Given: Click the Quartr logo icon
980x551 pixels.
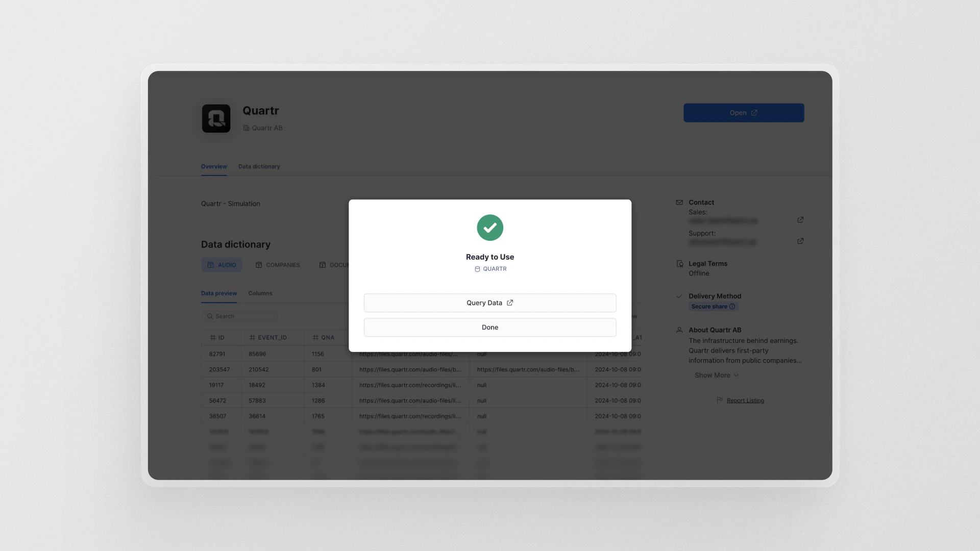Looking at the screenshot, I should click(x=216, y=118).
